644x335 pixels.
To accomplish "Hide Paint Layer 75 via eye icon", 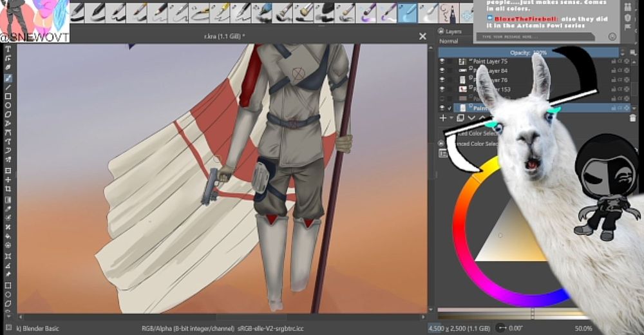I will pyautogui.click(x=442, y=61).
